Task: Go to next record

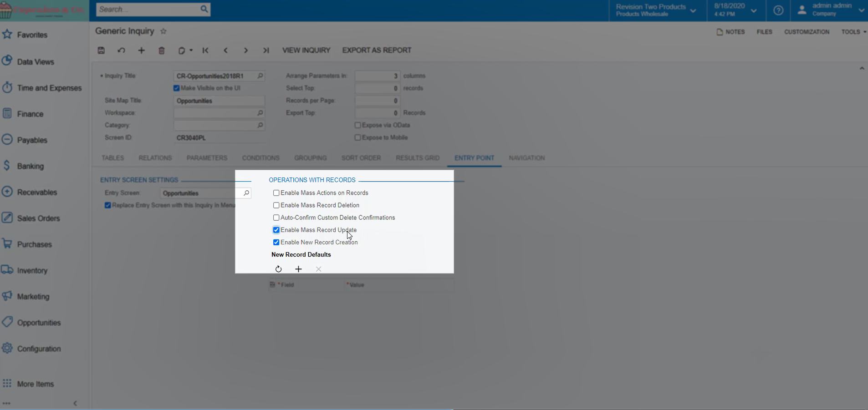Action: [x=245, y=51]
